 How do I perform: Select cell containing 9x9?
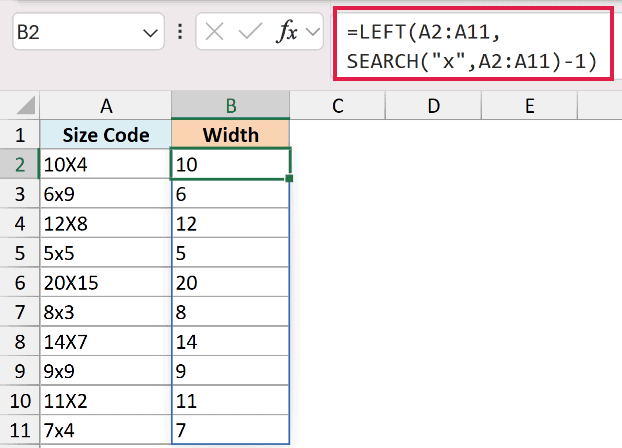[x=106, y=371]
